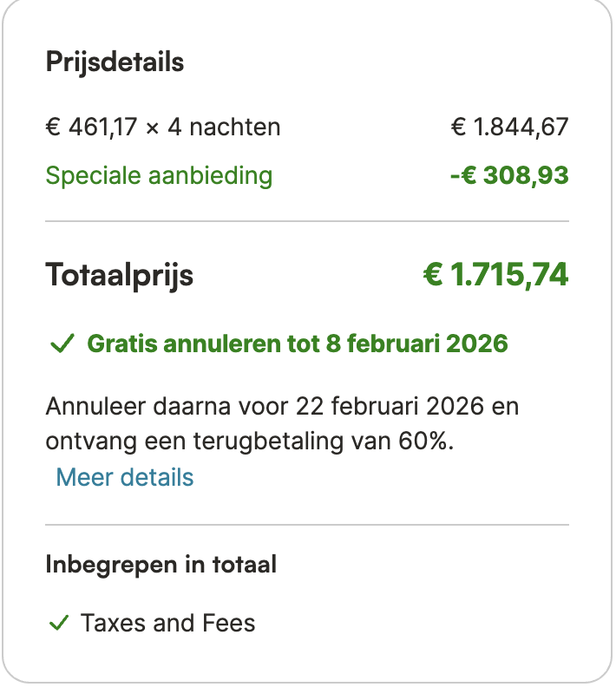Click the divider line above Totaalprijs
This screenshot has width=616, height=687.
coord(307,221)
